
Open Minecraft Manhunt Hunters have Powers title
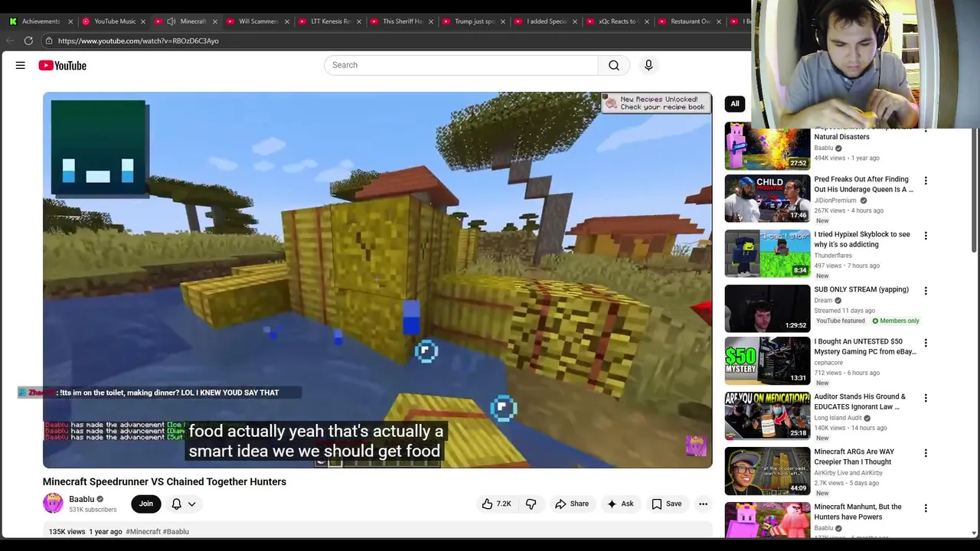pyautogui.click(x=857, y=512)
